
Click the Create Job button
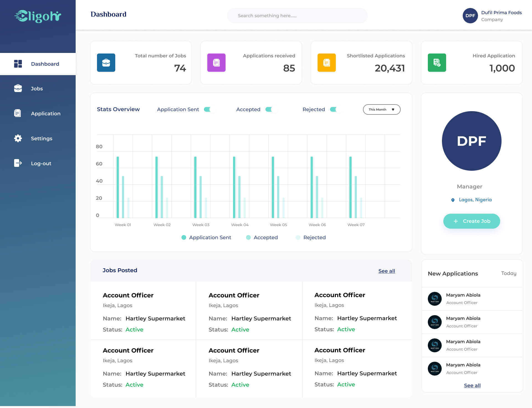[x=472, y=221]
